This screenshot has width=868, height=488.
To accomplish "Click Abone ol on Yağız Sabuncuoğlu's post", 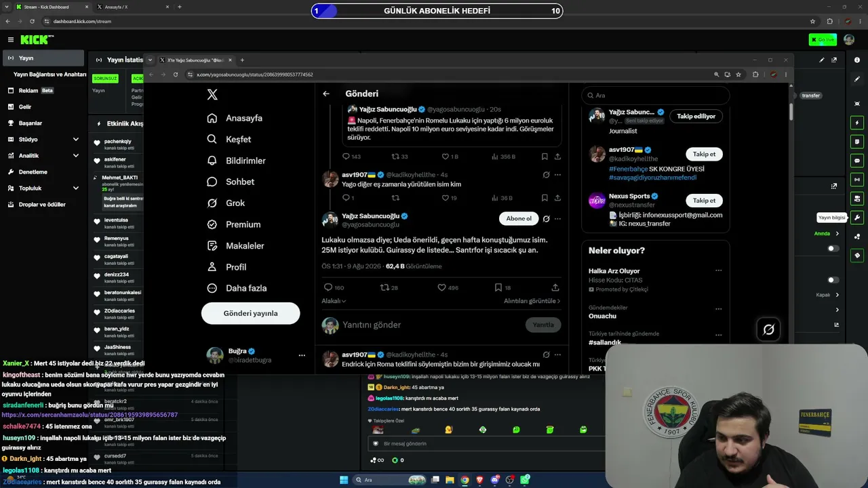I will [519, 218].
